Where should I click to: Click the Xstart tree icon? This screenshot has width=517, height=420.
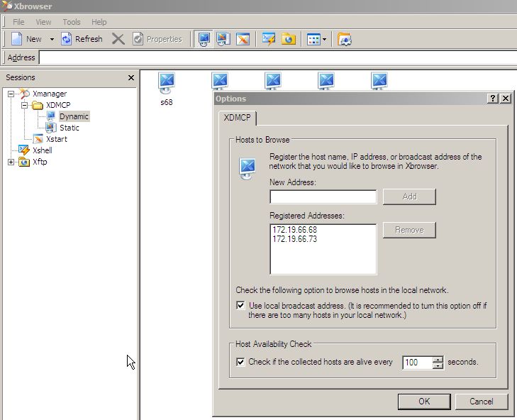[x=38, y=139]
